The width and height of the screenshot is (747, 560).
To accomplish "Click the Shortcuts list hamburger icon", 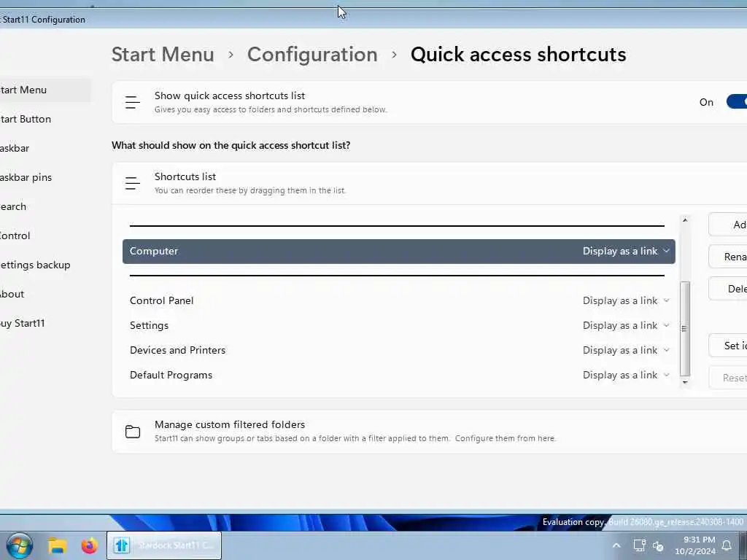I will pos(133,183).
